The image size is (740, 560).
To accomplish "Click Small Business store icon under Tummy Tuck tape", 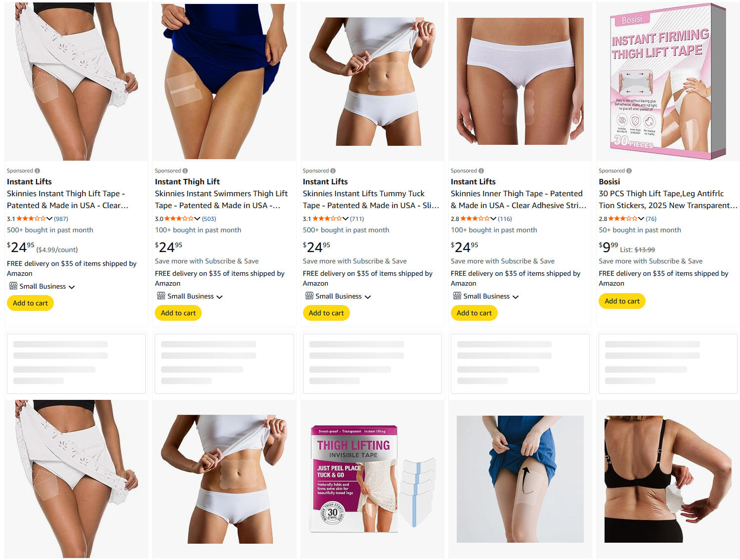I will tap(309, 296).
